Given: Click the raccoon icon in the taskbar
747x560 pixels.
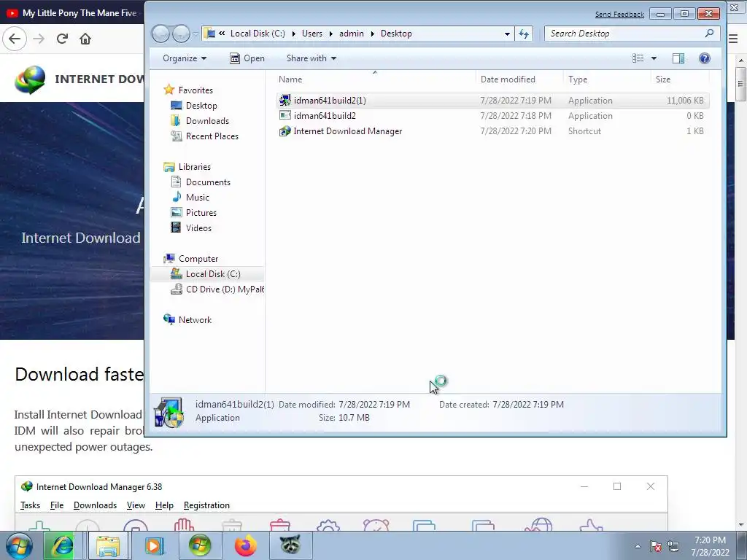Looking at the screenshot, I should point(290,545).
